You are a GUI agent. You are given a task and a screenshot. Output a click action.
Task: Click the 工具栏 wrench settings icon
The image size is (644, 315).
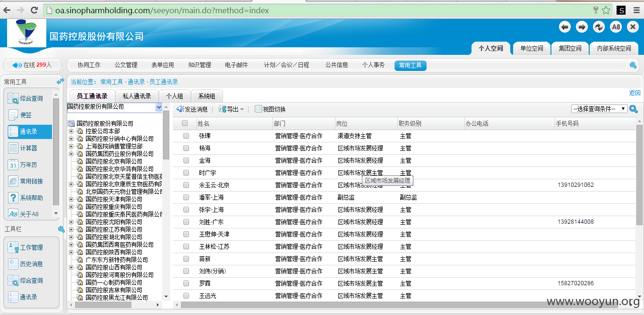click(x=61, y=229)
